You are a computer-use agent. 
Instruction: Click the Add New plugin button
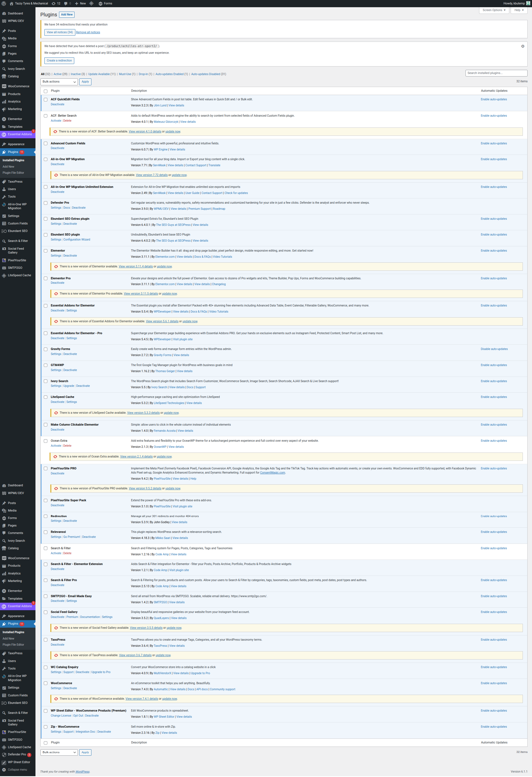click(66, 14)
